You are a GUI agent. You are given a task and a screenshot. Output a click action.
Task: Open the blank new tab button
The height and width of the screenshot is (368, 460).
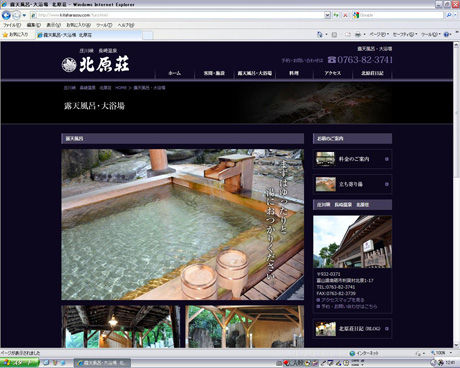coord(148,35)
